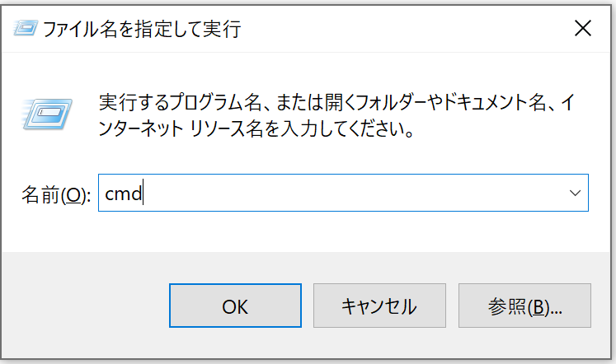Expand the 名前 combo box history arrow
Viewport: 616px width, 364px height.
click(575, 193)
